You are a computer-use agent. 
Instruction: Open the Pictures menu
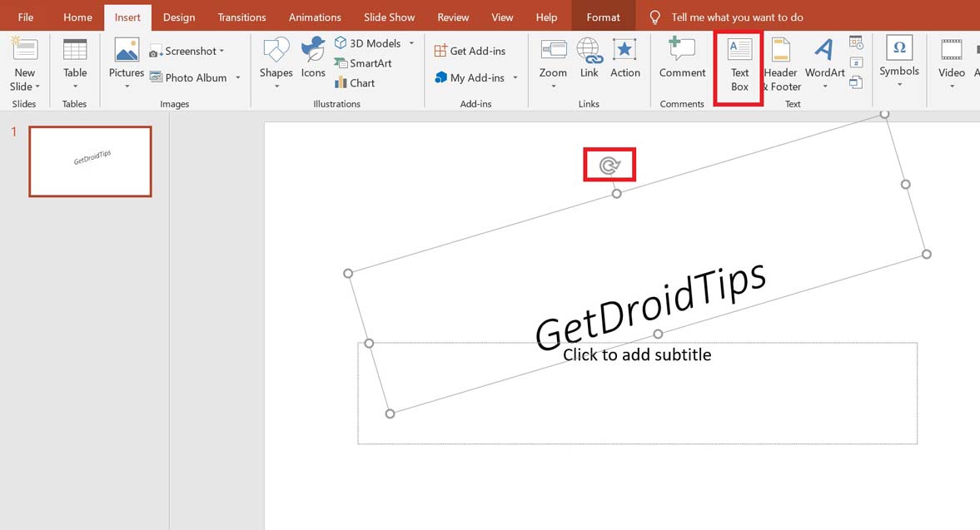127,64
